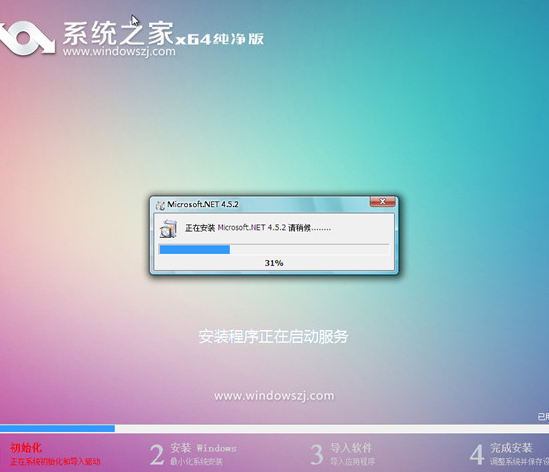Click the www.windowszj.com link above the setup progress bar
The width and height of the screenshot is (549, 472).
pos(274,396)
